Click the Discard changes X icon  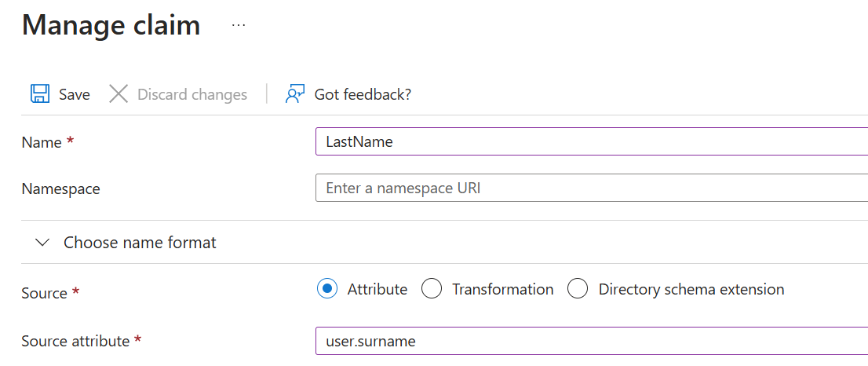[x=119, y=94]
